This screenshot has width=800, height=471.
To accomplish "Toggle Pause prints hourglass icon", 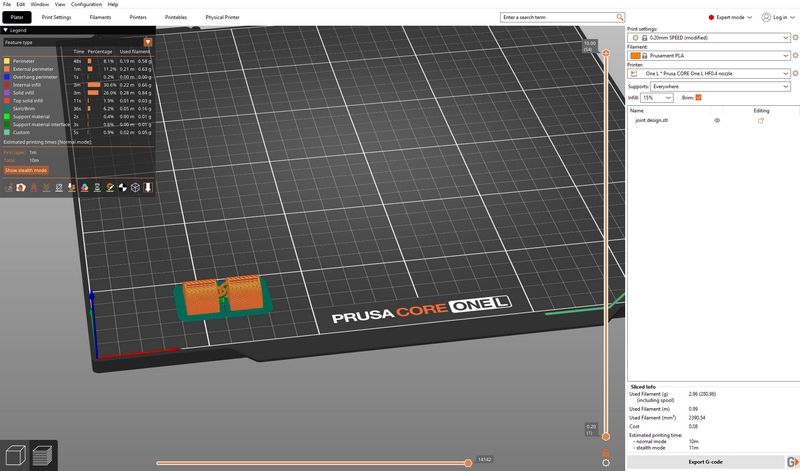I will pyautogui.click(x=97, y=188).
